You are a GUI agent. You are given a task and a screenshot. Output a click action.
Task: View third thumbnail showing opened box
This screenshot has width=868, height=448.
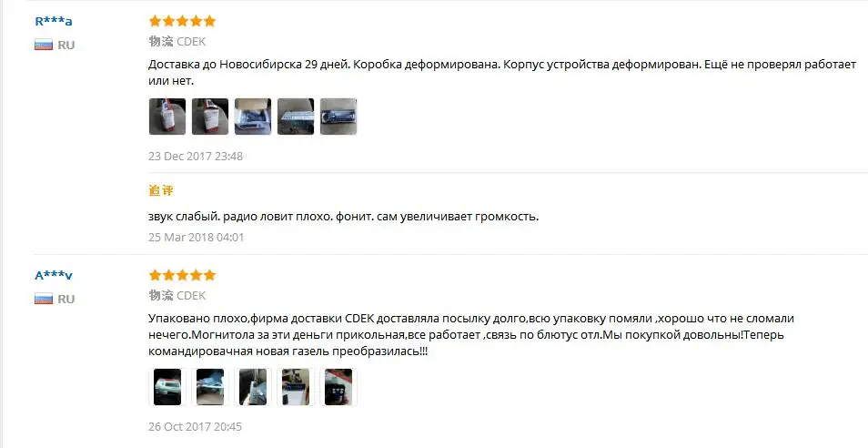click(x=253, y=117)
